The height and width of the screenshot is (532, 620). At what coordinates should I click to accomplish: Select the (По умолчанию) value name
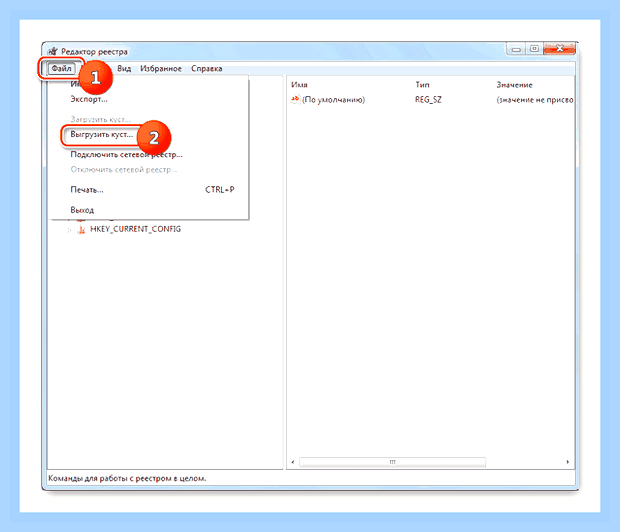pos(333,100)
